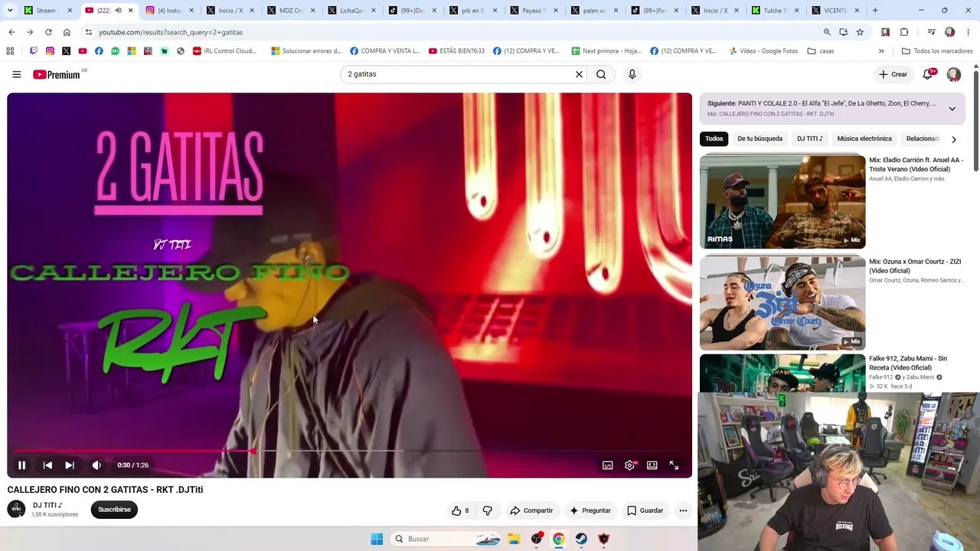Open the account avatar menu
This screenshot has height=551, width=980.
(954, 74)
